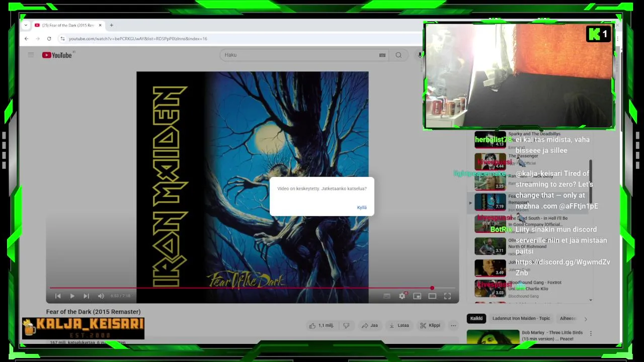
Task: Download the video with Lataa
Action: click(399, 325)
